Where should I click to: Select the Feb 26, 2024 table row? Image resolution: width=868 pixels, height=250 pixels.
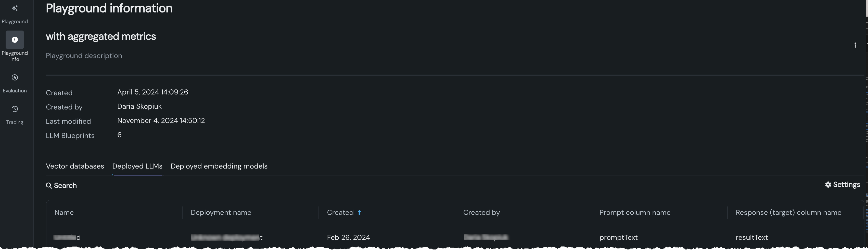[x=348, y=238]
